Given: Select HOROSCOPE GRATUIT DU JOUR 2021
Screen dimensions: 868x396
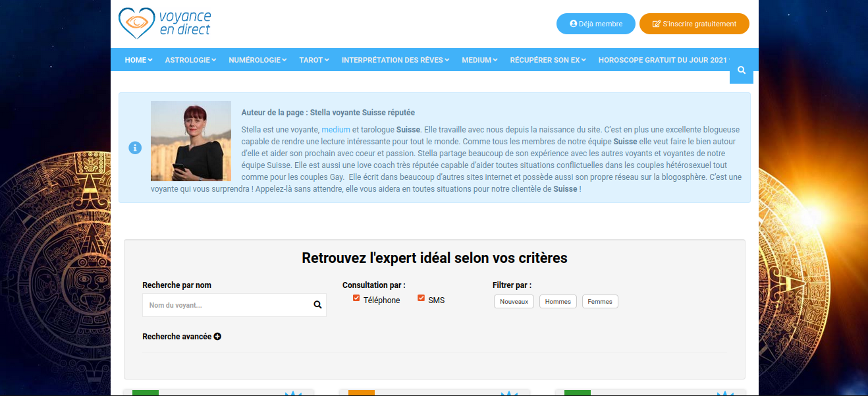Looking at the screenshot, I should point(663,59).
